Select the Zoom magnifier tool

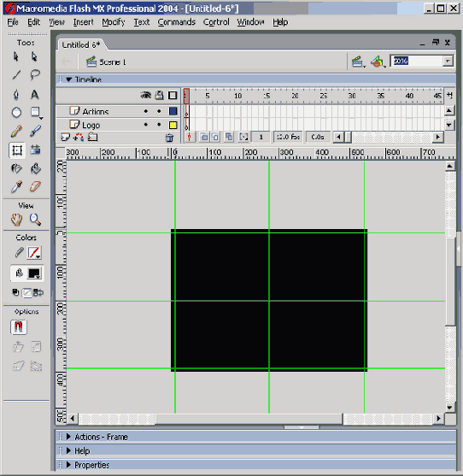pyautogui.click(x=35, y=220)
